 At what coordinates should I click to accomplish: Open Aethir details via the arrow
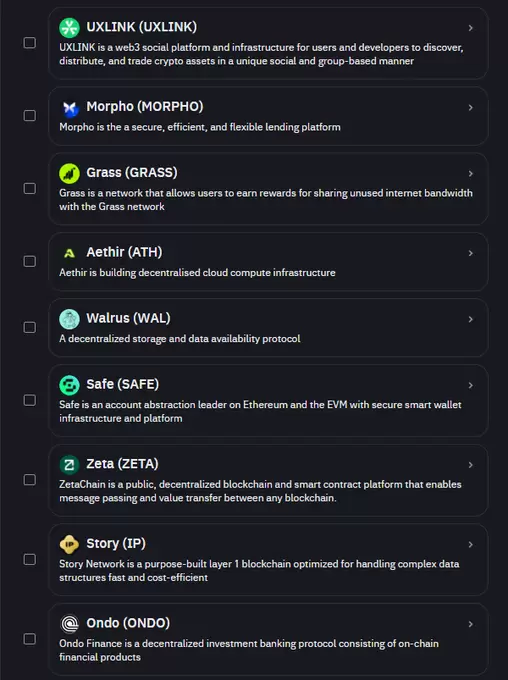[x=471, y=253]
